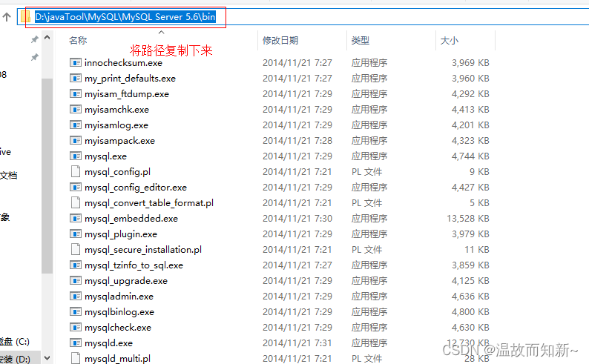The image size is (589, 364).
Task: Click the 2014/11/21 7:30 date cell
Action: pyautogui.click(x=297, y=219)
